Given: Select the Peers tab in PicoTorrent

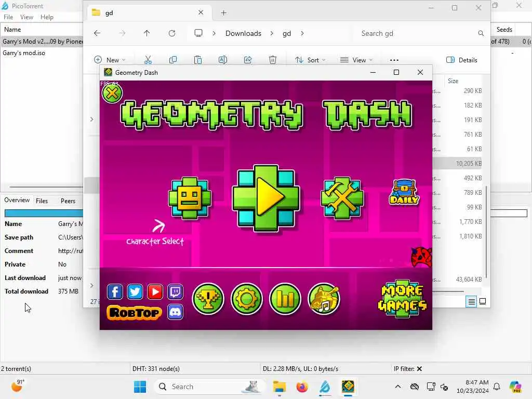Looking at the screenshot, I should (68, 201).
